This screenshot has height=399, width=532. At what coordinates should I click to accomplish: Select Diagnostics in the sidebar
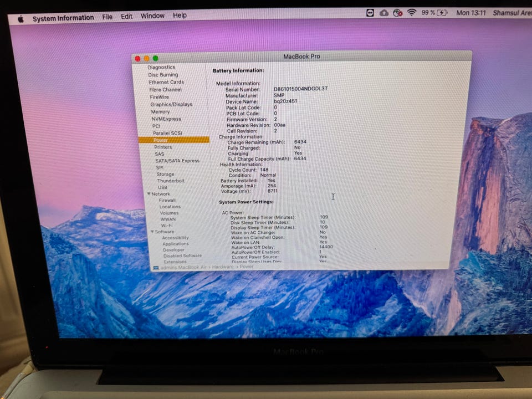[161, 67]
